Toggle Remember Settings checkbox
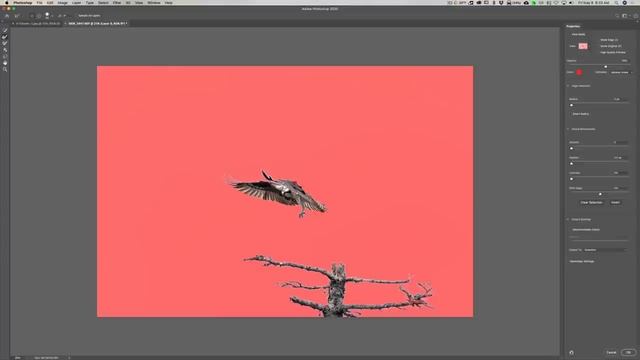This screenshot has width=640, height=360. 582,261
